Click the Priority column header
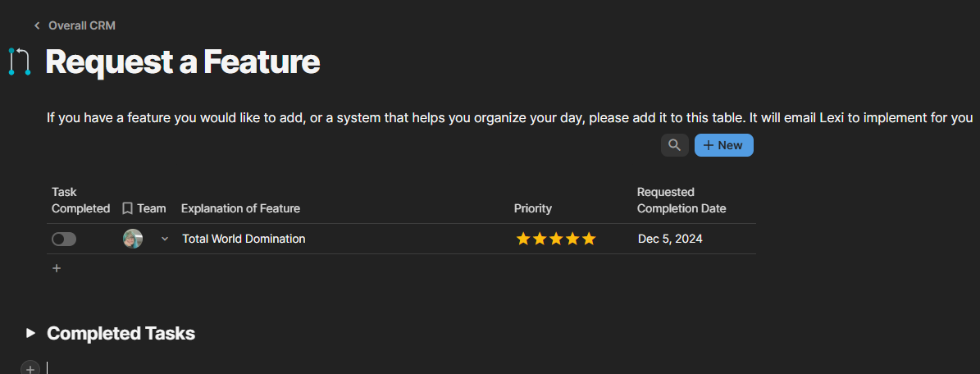The height and width of the screenshot is (374, 980). 533,208
